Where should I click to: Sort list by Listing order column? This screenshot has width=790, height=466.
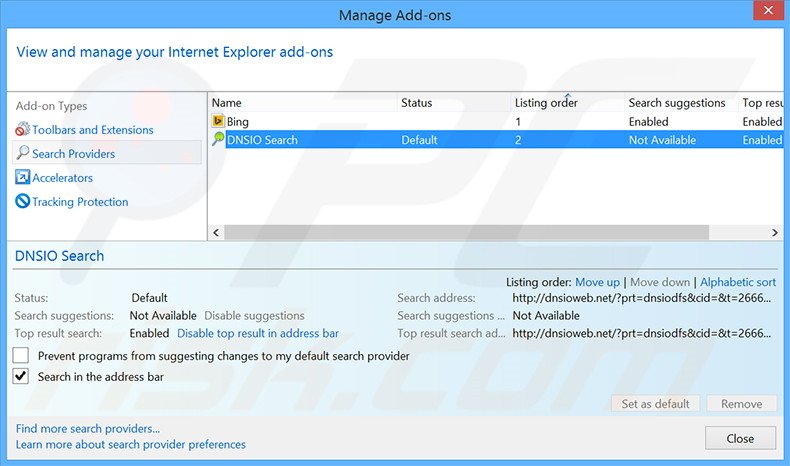[546, 103]
